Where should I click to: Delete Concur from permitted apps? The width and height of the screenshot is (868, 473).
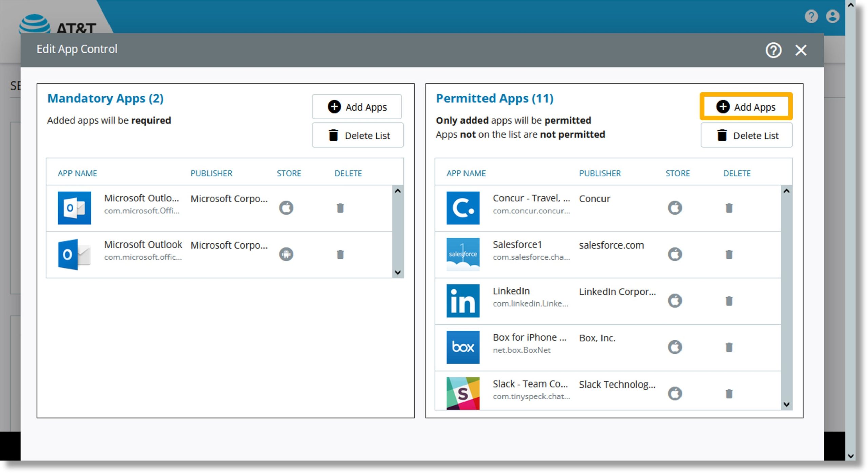pos(729,208)
